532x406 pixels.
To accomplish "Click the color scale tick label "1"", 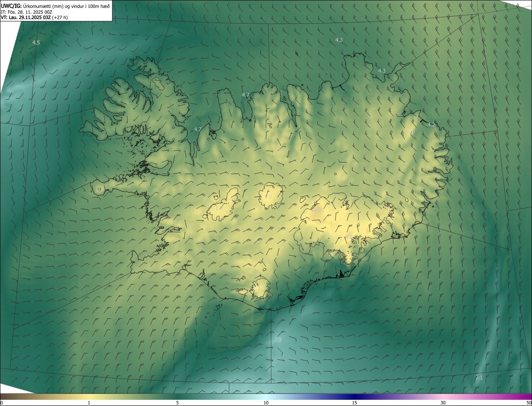I will [89, 403].
